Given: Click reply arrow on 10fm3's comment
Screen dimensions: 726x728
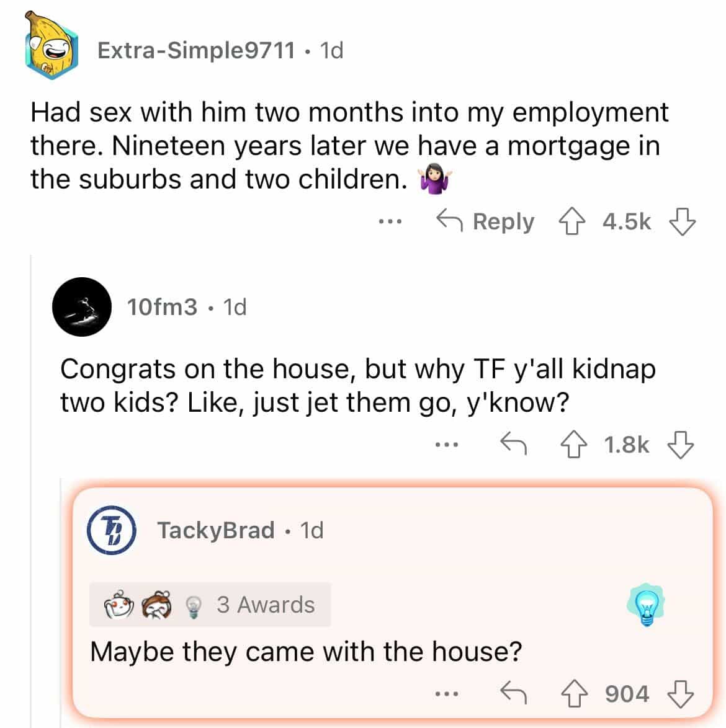Looking at the screenshot, I should pos(514,444).
